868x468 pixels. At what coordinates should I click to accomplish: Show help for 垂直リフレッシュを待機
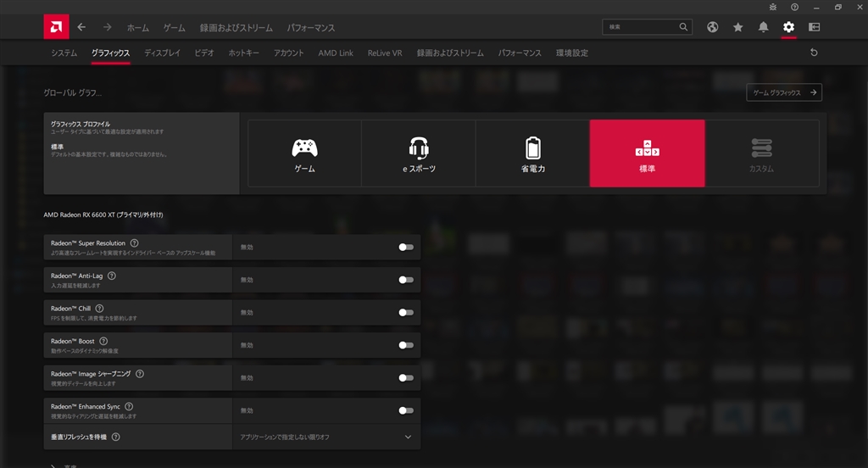[x=115, y=437]
